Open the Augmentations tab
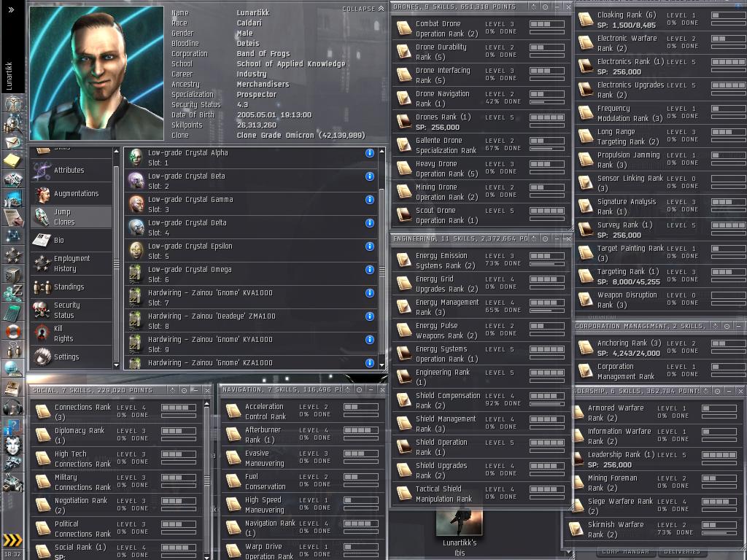This screenshot has height=560, width=747. click(71, 194)
